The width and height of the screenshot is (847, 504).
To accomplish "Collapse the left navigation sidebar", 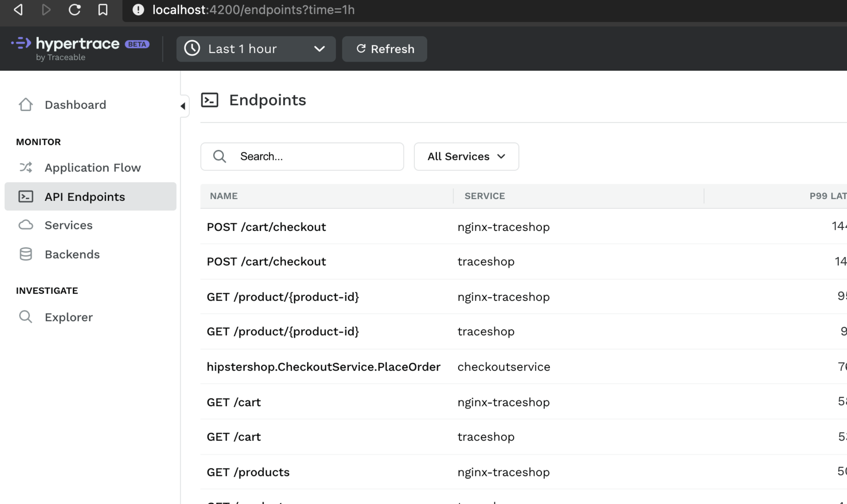I will [183, 106].
